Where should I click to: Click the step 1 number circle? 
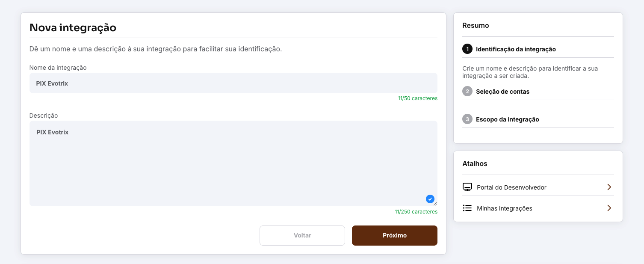(x=467, y=49)
